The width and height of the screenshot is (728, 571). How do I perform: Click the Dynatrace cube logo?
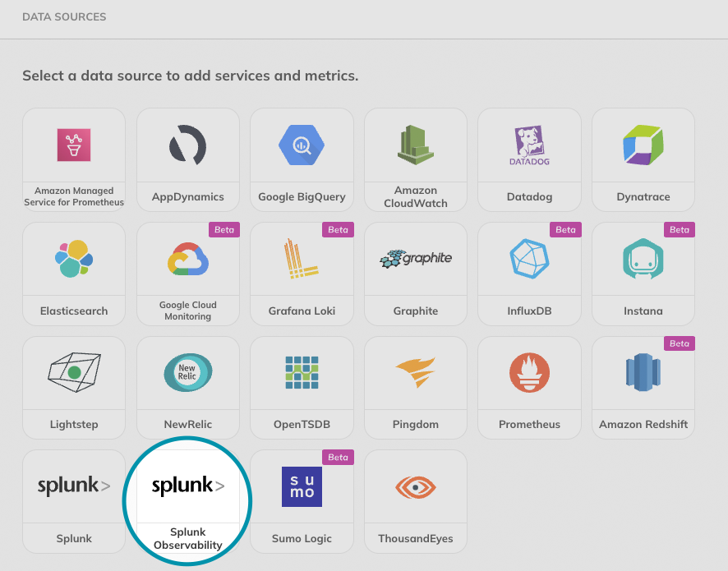(x=643, y=145)
